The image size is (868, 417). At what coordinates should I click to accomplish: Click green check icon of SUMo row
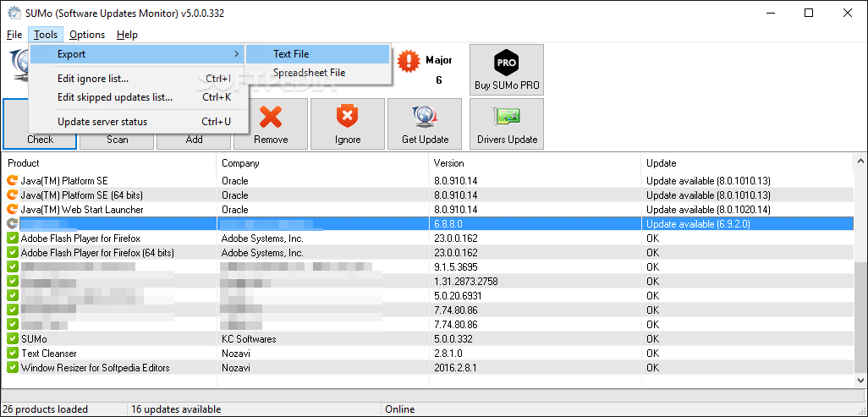[13, 338]
